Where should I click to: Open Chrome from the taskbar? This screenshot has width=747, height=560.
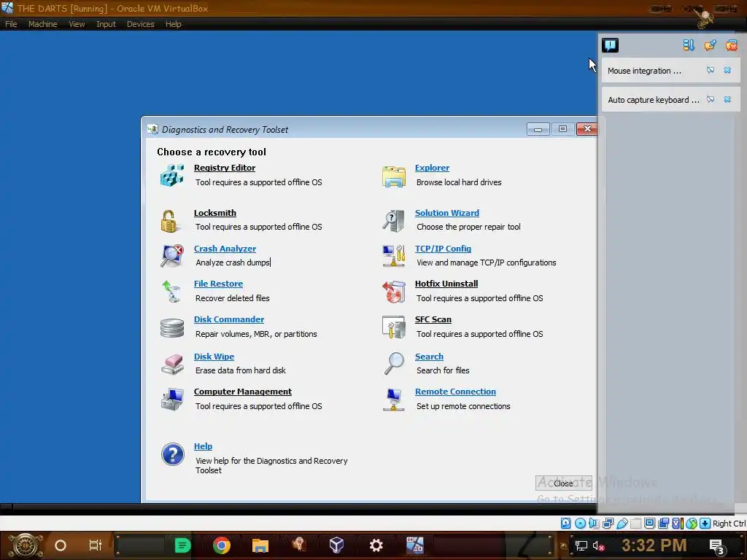(x=222, y=545)
